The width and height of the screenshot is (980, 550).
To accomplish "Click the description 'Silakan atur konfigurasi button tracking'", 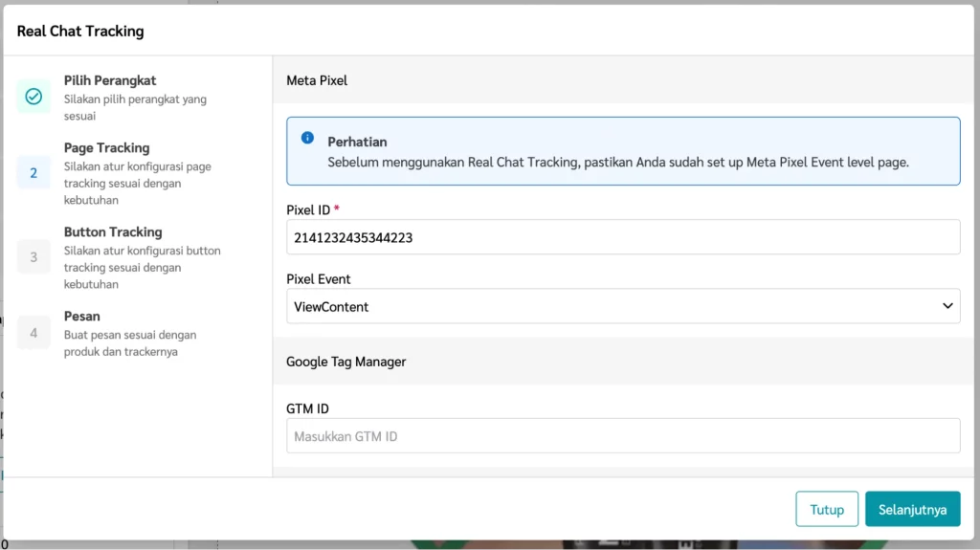I will pyautogui.click(x=142, y=268).
